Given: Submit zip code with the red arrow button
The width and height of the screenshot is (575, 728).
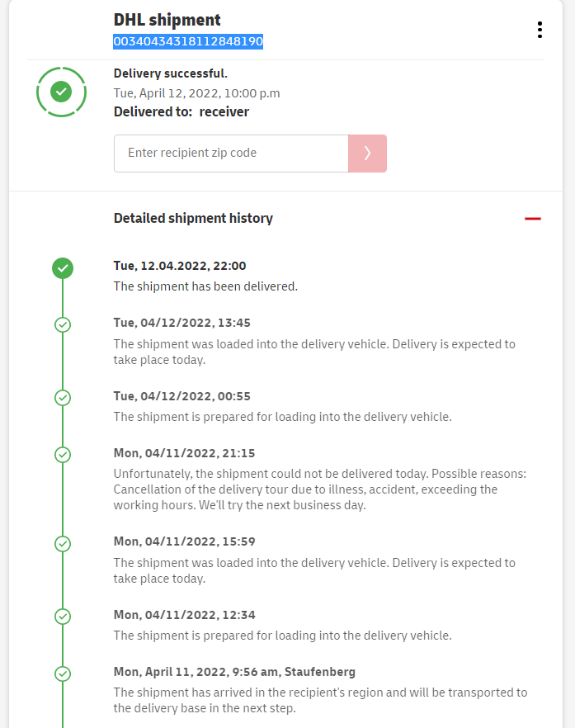Looking at the screenshot, I should click(367, 154).
